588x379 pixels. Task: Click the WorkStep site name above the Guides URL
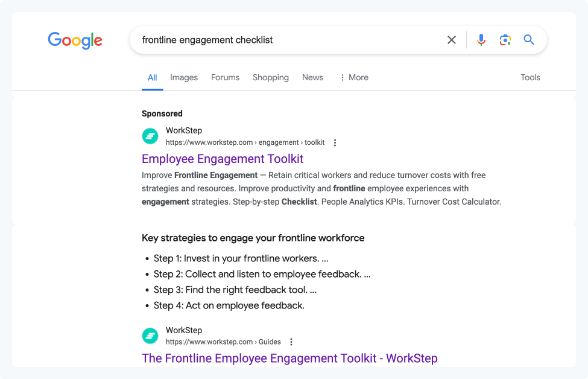point(184,330)
